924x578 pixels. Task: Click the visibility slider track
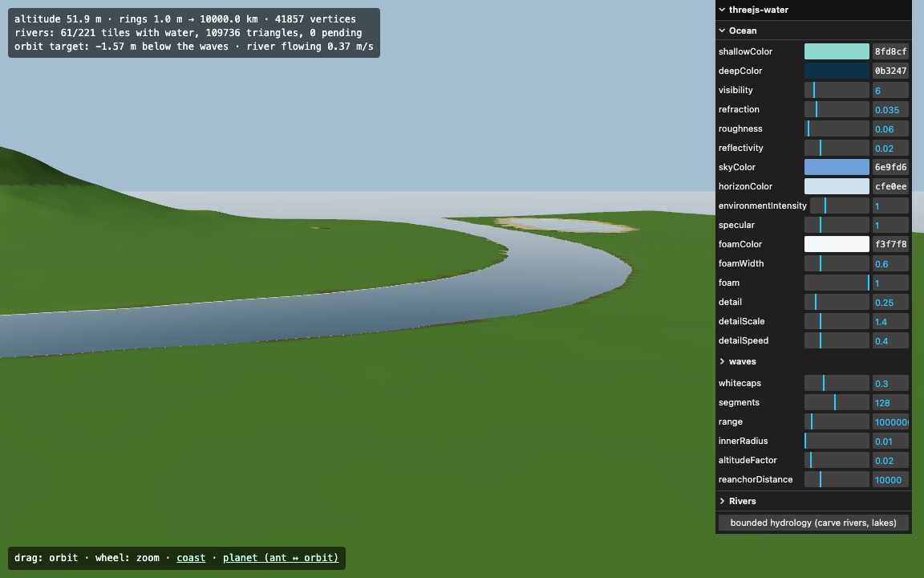click(x=837, y=90)
